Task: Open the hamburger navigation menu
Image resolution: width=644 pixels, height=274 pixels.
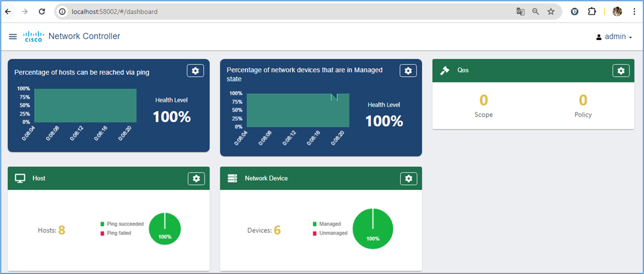Action: click(13, 37)
